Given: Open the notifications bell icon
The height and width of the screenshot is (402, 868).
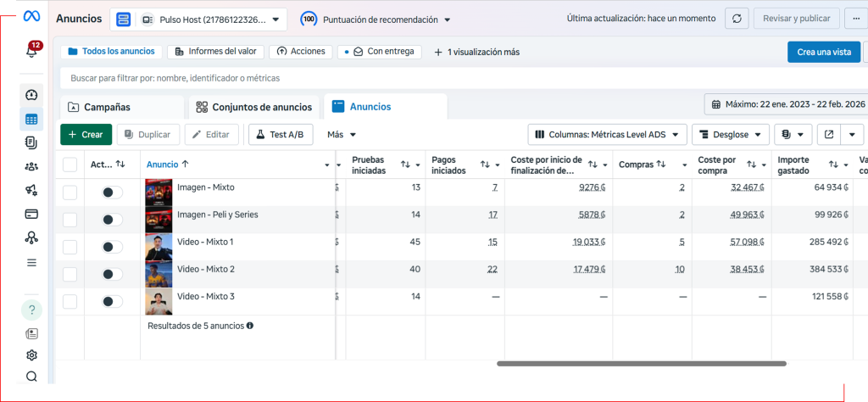Looking at the screenshot, I should pos(31,51).
